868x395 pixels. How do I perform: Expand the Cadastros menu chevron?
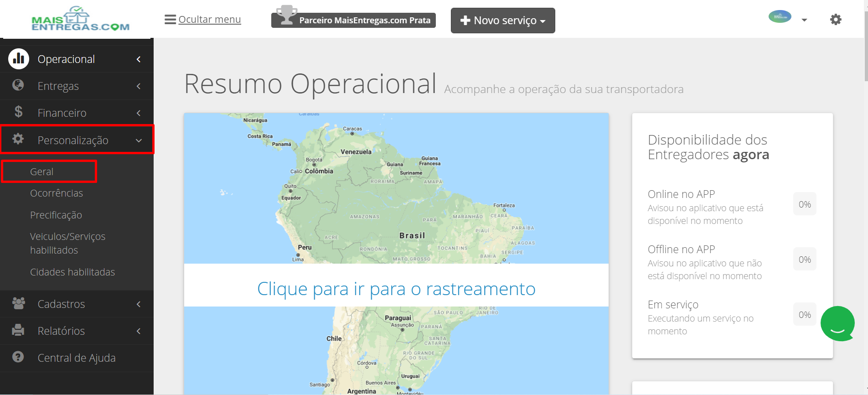(x=139, y=304)
